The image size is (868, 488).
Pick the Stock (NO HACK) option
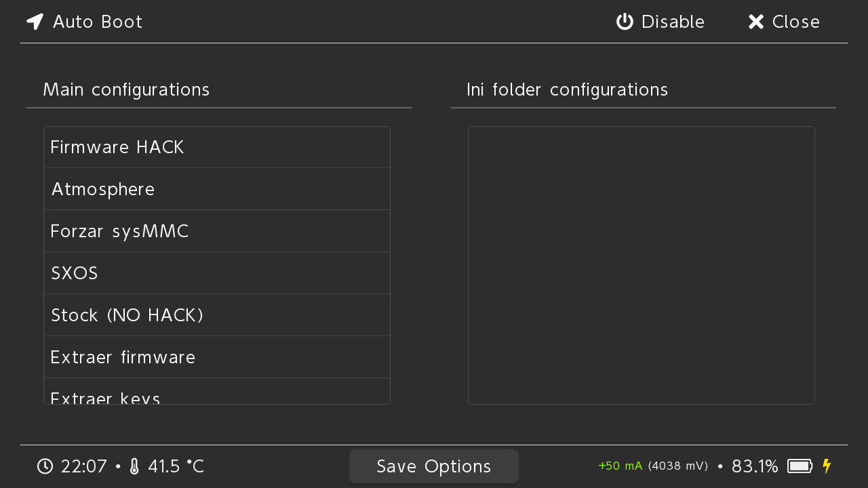point(217,315)
